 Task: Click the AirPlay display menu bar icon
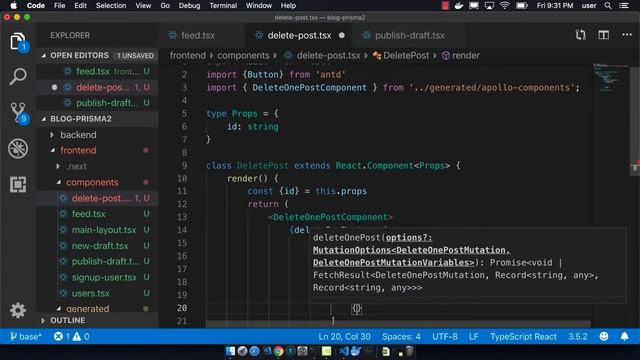click(x=489, y=6)
